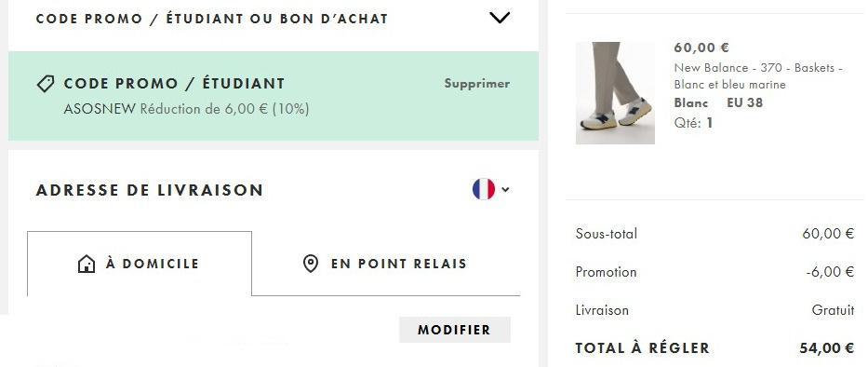Image resolution: width=868 pixels, height=367 pixels.
Task: Switch to the En point relais tab
Action: [x=386, y=264]
